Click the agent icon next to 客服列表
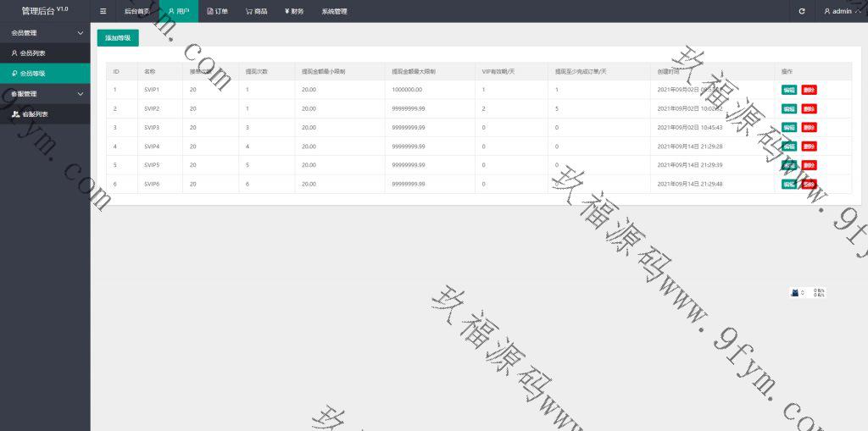The height and width of the screenshot is (431, 868). (x=15, y=113)
